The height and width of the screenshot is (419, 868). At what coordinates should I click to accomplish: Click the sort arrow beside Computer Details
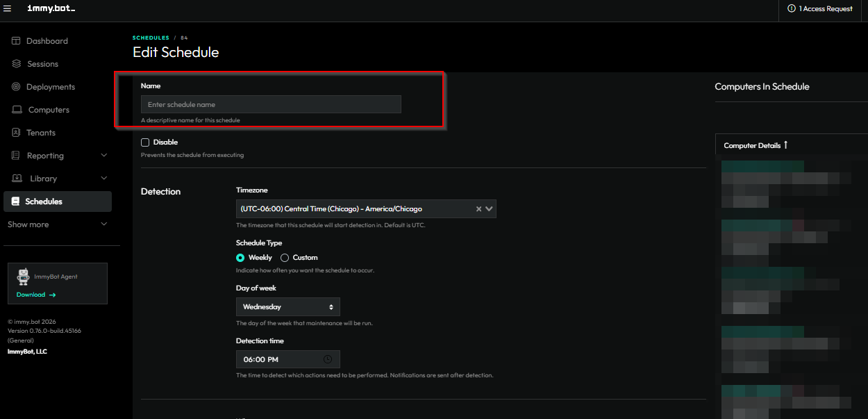[786, 145]
